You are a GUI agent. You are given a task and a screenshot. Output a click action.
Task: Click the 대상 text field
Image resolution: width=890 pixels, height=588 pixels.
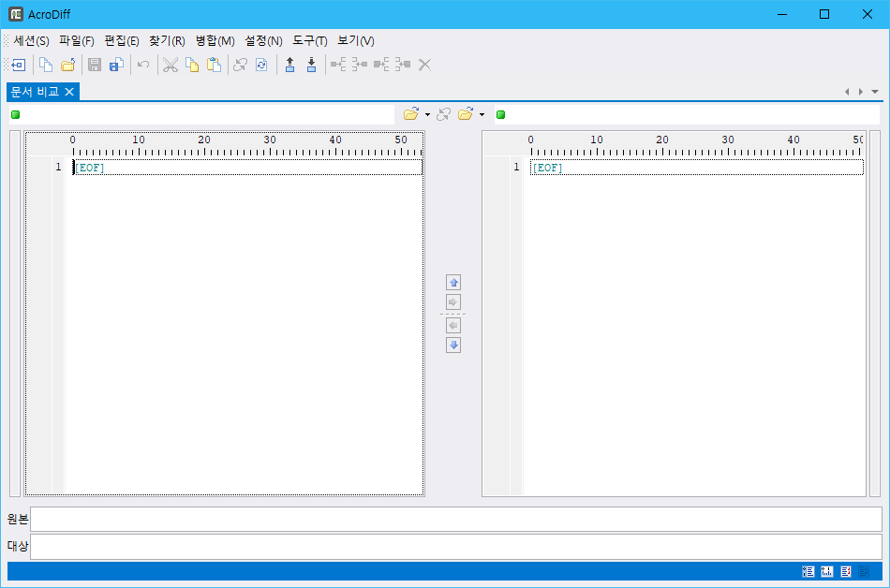[x=456, y=547]
